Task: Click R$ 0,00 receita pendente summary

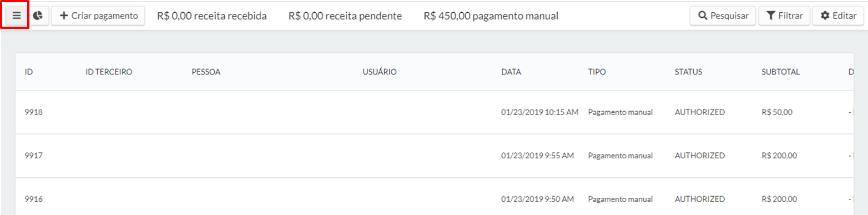Action: click(345, 16)
